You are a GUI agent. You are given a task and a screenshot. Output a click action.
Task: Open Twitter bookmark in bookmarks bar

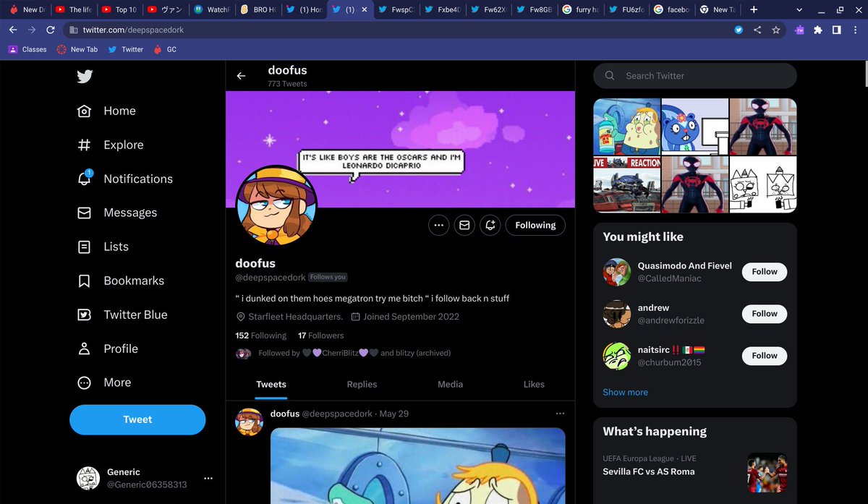tap(126, 49)
